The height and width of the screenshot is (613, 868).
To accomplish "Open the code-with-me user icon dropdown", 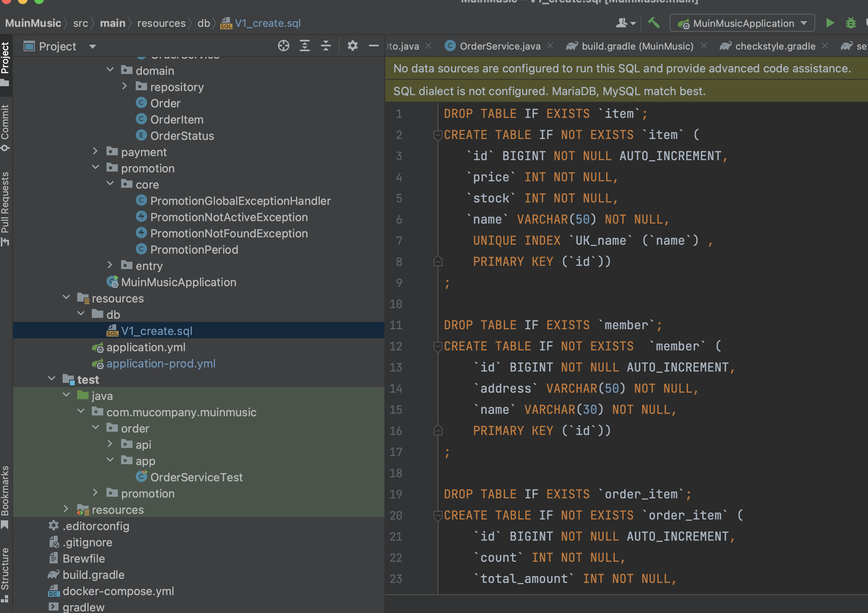I will pyautogui.click(x=625, y=23).
